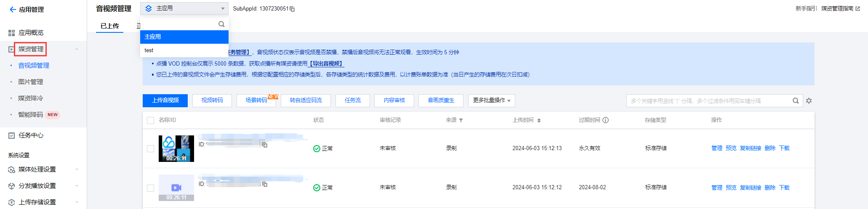The image size is (868, 209).
Task: Select 主应用 in the dropdown list
Action: click(x=184, y=37)
